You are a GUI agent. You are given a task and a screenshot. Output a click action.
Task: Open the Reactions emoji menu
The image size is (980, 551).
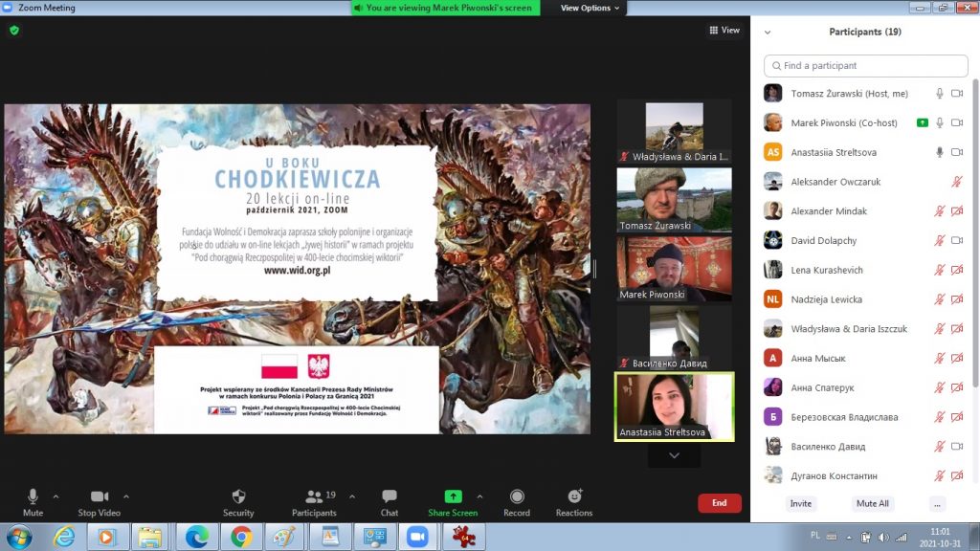(574, 497)
